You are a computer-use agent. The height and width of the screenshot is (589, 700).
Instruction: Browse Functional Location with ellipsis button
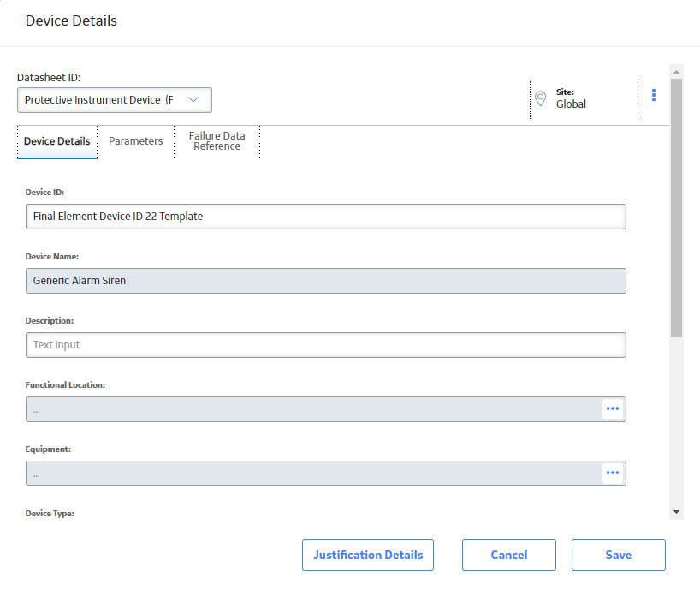tap(613, 408)
